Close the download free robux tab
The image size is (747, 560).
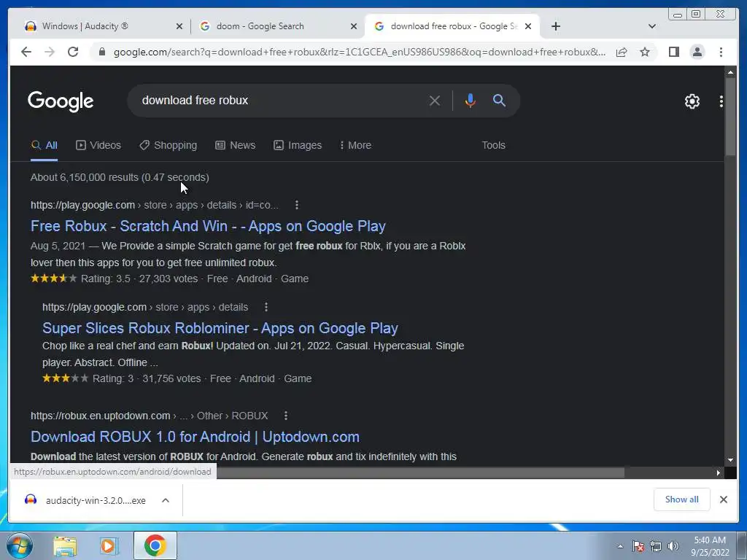pyautogui.click(x=528, y=26)
